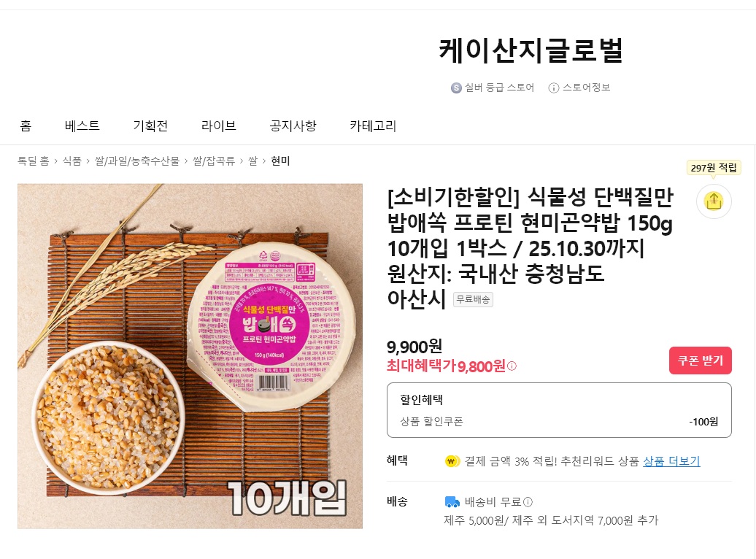The width and height of the screenshot is (756, 559).
Task: Click the info icon next to 최대혜택가
Action: tap(512, 366)
